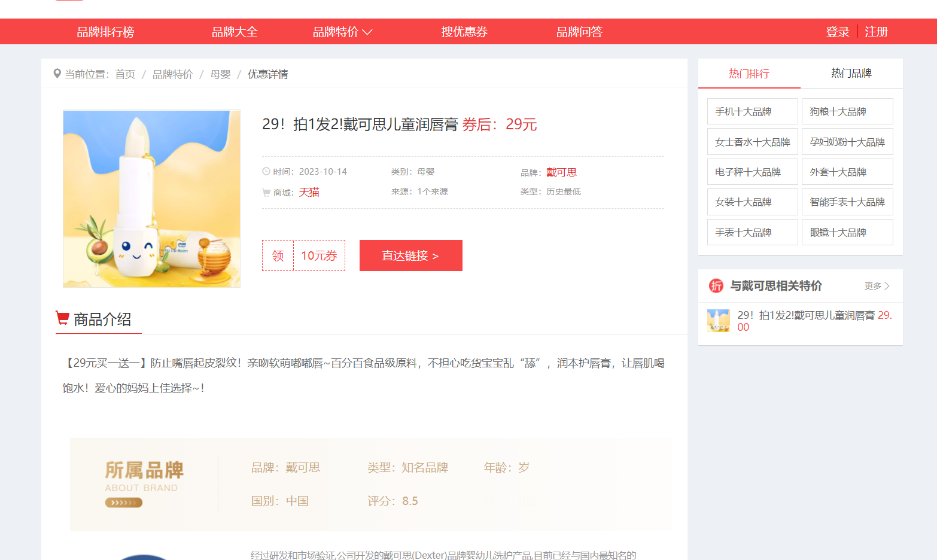Open the lip balm product image

coord(151,199)
